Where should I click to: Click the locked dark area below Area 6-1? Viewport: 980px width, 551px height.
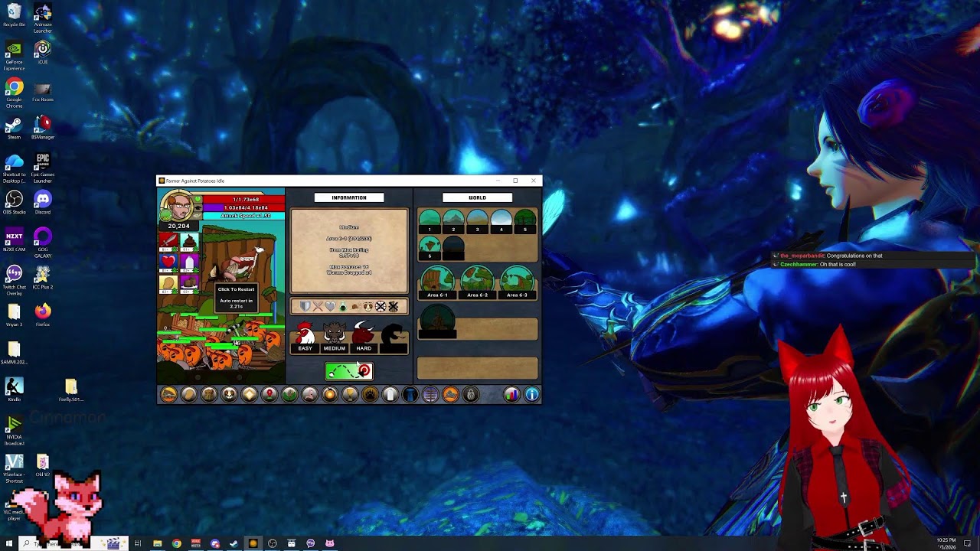(x=437, y=321)
